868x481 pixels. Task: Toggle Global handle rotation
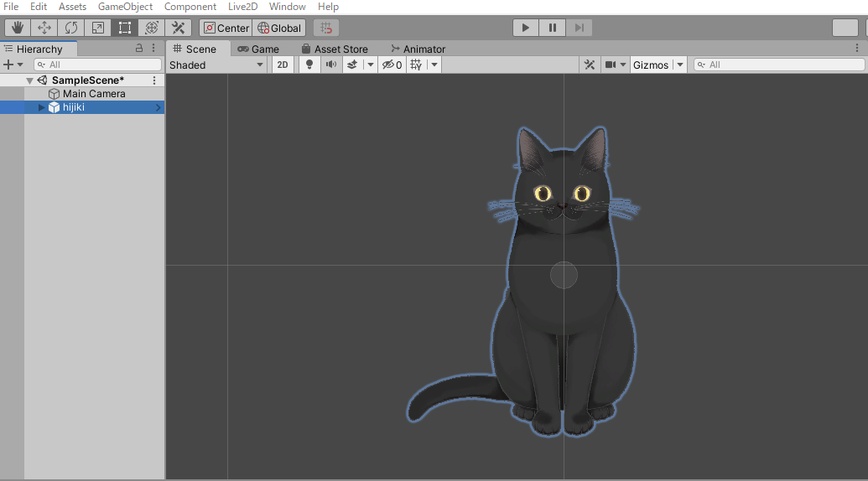279,28
